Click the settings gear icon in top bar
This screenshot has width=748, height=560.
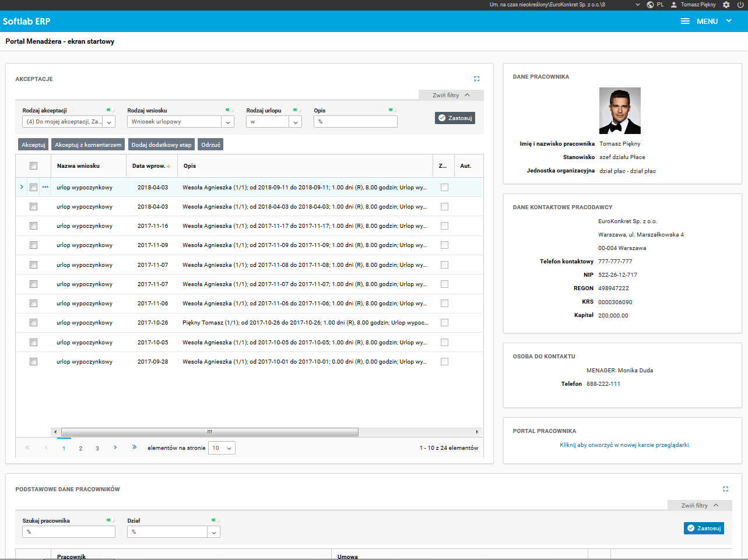(726, 5)
